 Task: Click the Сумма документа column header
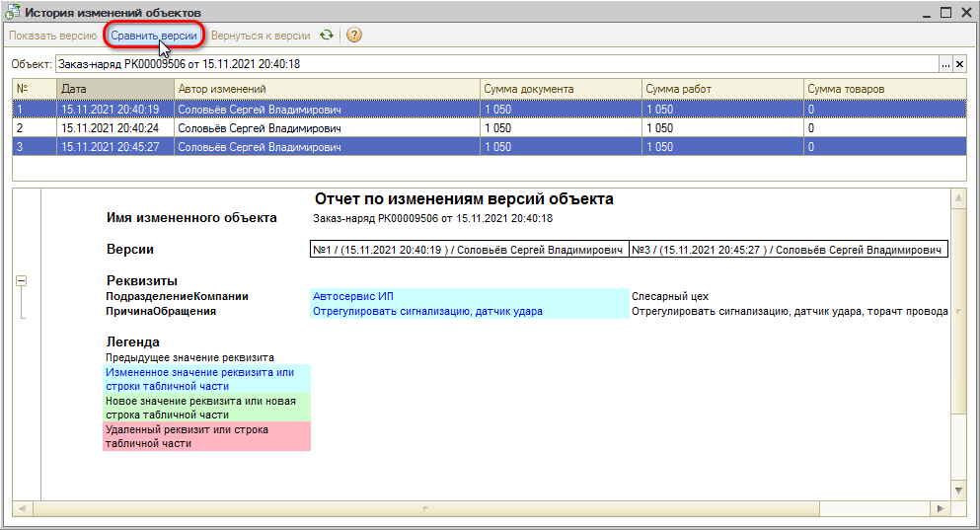(x=559, y=89)
